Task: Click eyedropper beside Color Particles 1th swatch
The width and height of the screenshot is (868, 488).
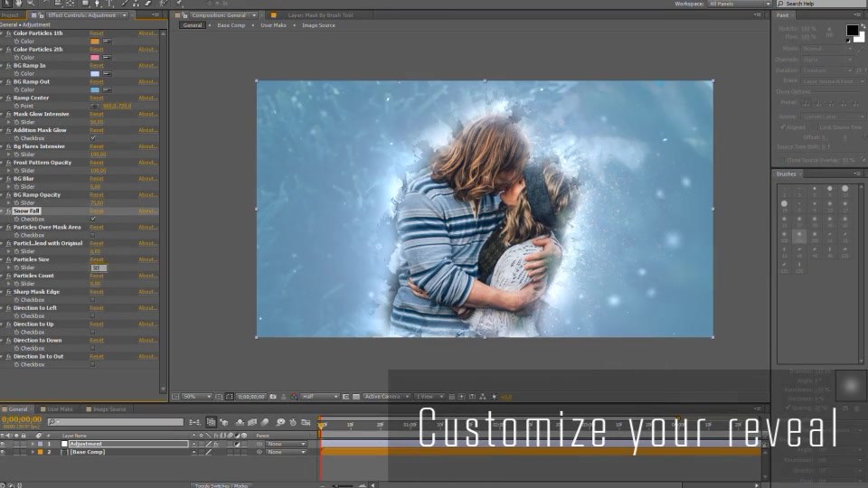Action: click(107, 41)
